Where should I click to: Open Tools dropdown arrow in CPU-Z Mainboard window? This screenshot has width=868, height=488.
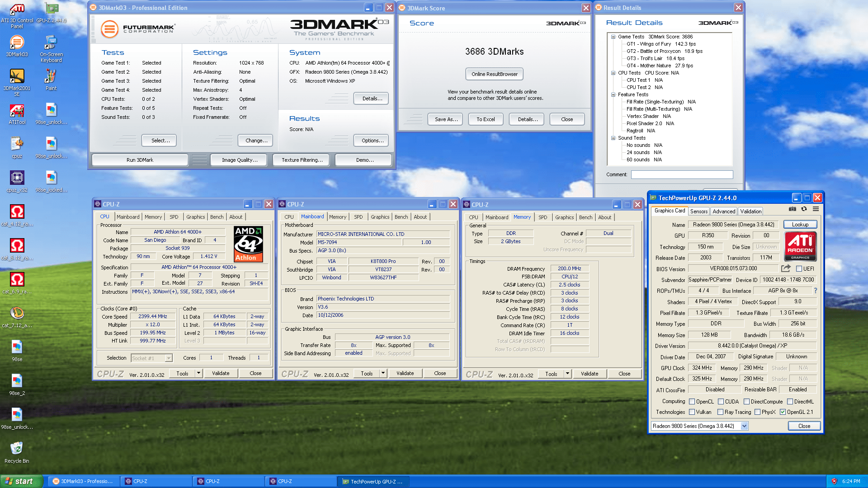point(383,373)
